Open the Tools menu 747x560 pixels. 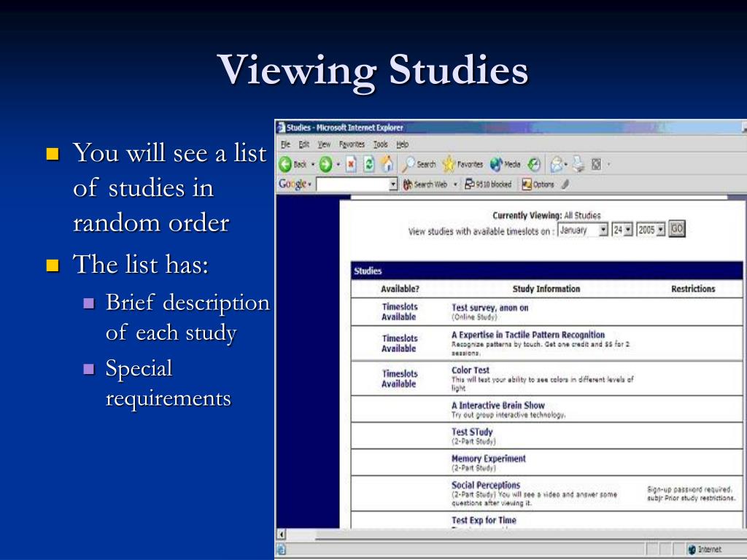tap(380, 144)
